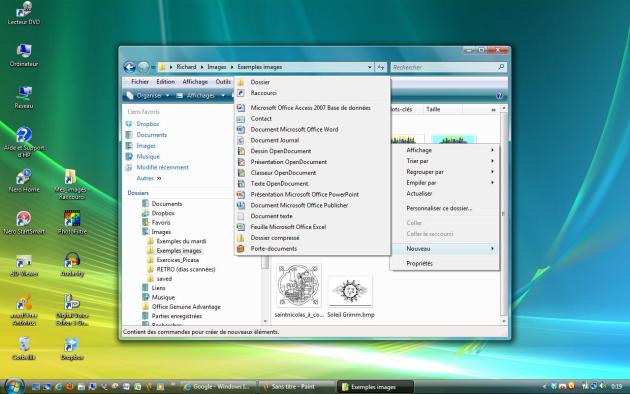Select the Exercices_Picasa folder in tree

[178, 260]
